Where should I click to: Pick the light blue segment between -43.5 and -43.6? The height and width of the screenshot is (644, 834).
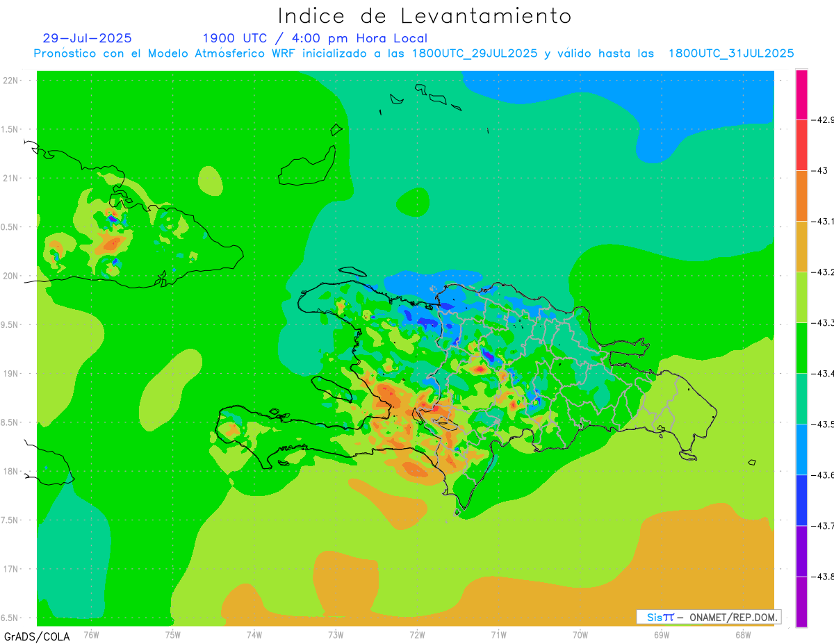(801, 449)
